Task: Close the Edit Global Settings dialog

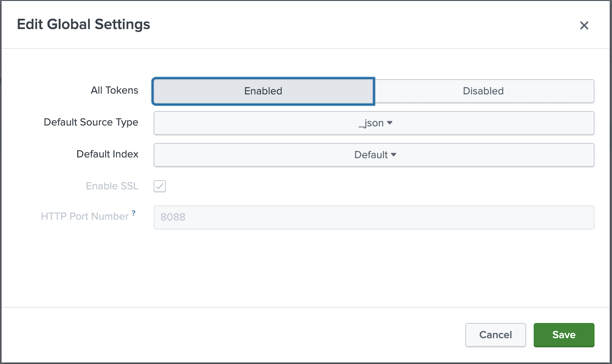Action: [x=584, y=25]
